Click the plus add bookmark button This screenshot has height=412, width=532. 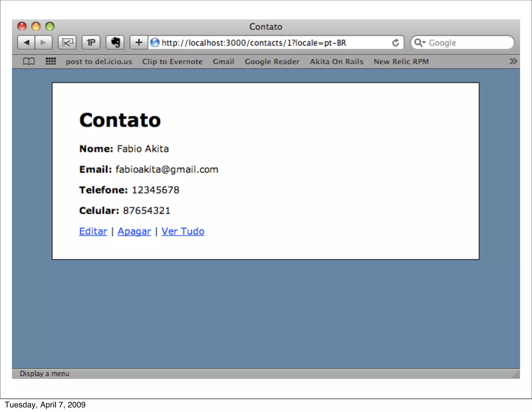tap(139, 42)
